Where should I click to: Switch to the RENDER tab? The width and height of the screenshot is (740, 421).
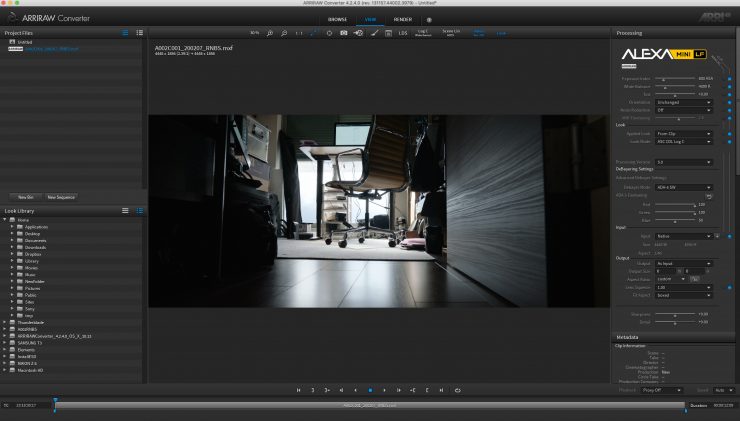402,19
